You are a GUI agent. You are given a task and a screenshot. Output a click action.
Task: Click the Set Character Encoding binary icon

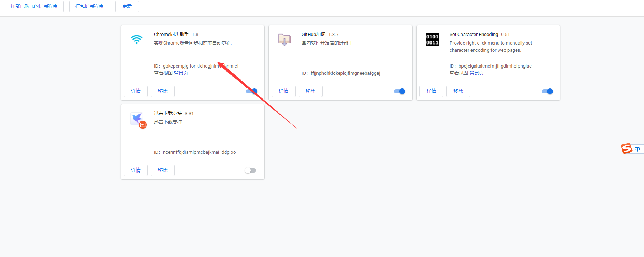(432, 40)
